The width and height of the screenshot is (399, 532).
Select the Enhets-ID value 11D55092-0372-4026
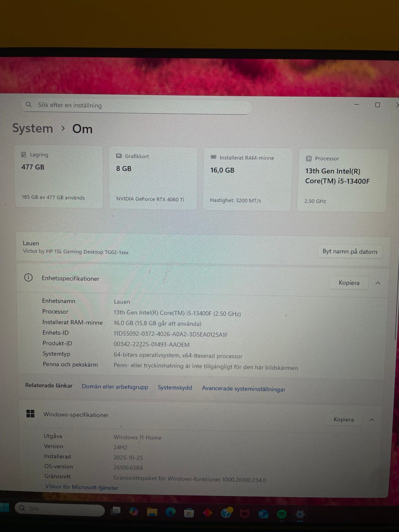171,334
